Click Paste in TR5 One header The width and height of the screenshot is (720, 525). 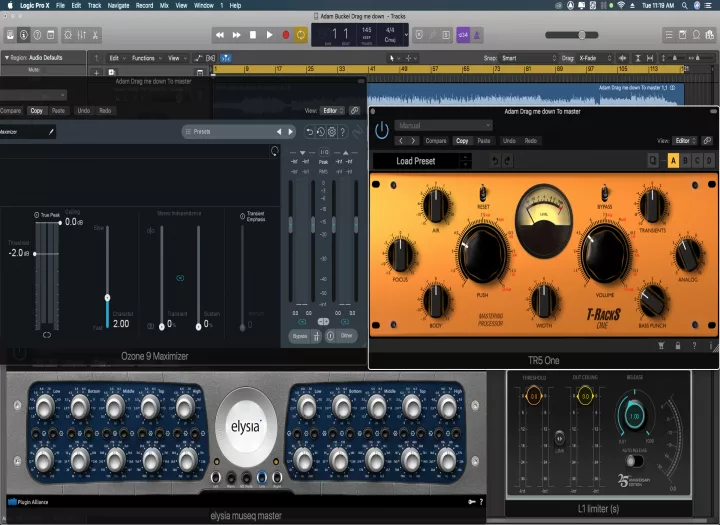click(x=484, y=141)
